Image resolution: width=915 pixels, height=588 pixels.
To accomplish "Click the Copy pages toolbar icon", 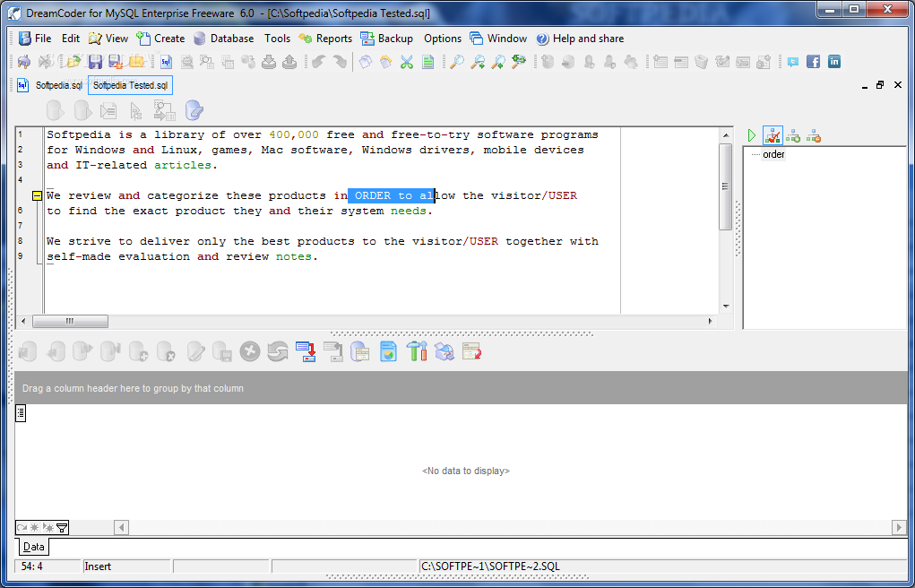I will 366,61.
